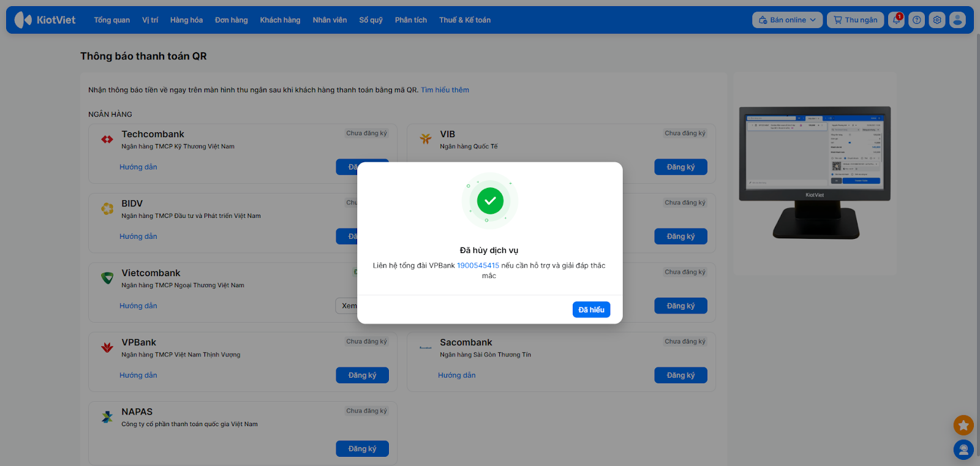Open the Nhân viên menu

tap(330, 20)
